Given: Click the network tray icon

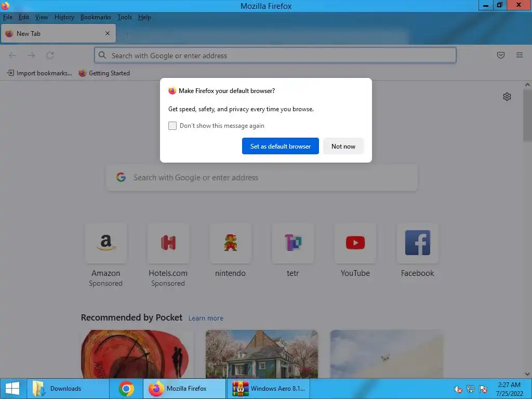Looking at the screenshot, I should (x=471, y=389).
